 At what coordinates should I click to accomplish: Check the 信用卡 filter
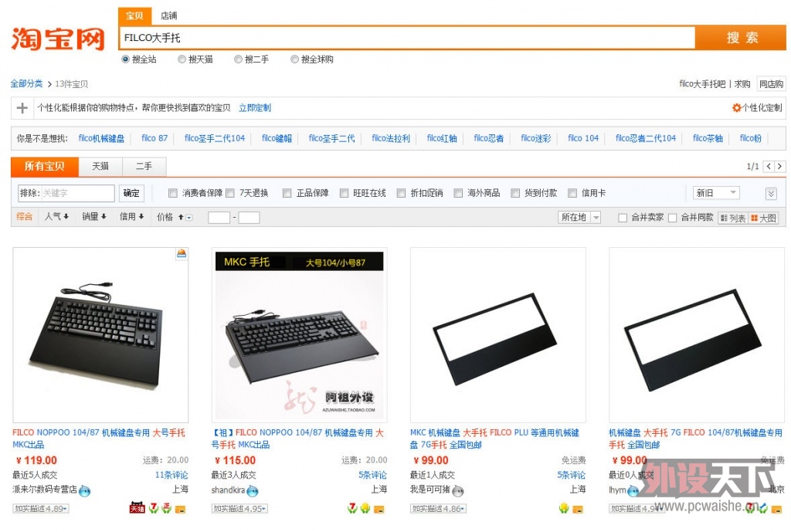tap(572, 193)
